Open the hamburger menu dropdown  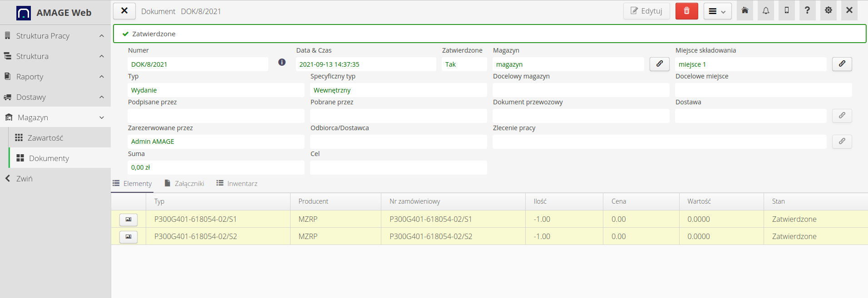[x=718, y=11]
